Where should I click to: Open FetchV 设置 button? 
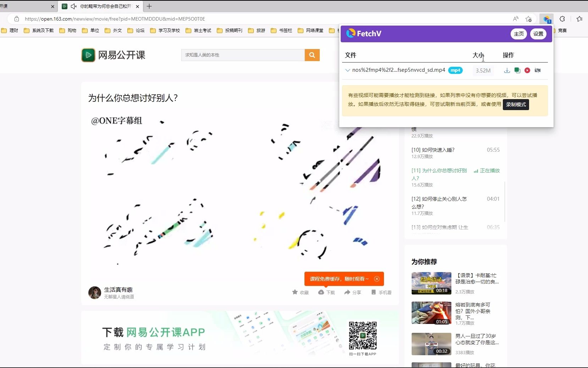coord(538,34)
